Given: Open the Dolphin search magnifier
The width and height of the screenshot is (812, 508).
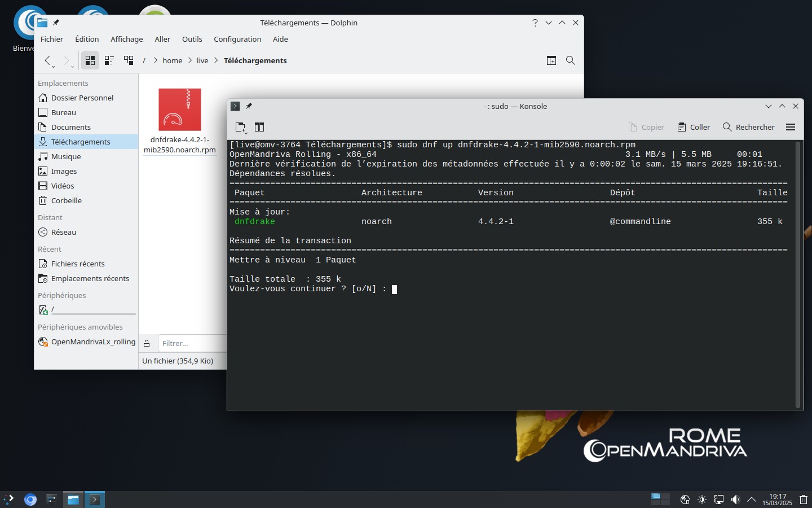Looking at the screenshot, I should tap(571, 60).
